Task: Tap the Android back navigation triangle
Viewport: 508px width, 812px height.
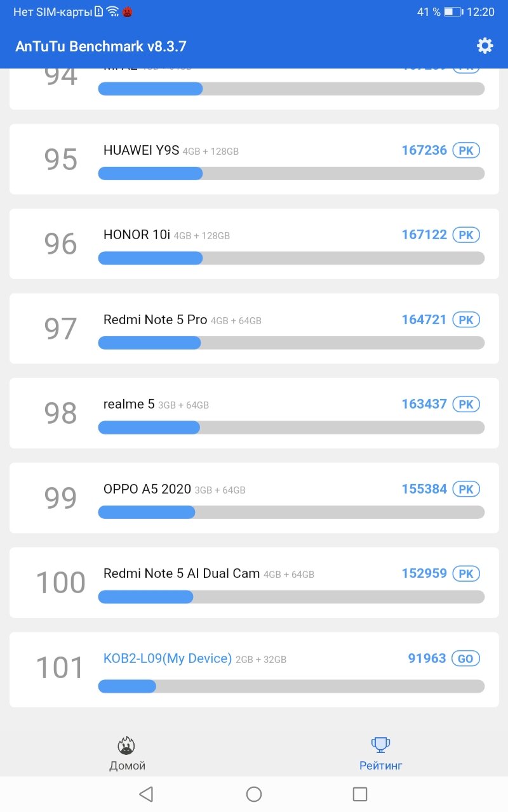Action: click(146, 794)
